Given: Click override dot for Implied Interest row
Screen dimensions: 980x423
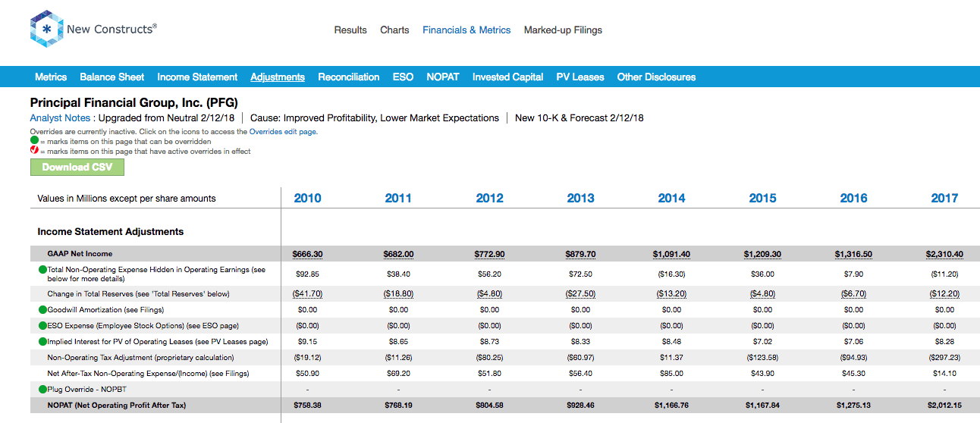Looking at the screenshot, I should 42,341.
